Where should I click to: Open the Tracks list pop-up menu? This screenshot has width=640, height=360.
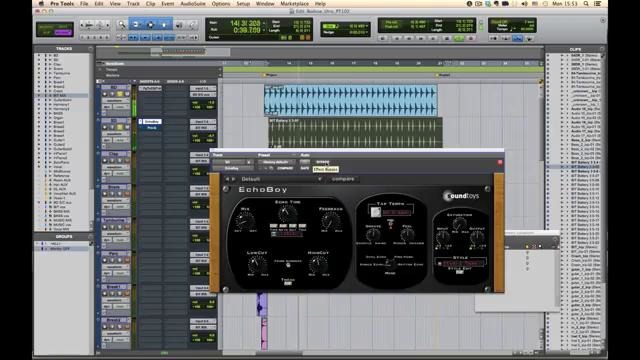point(91,49)
